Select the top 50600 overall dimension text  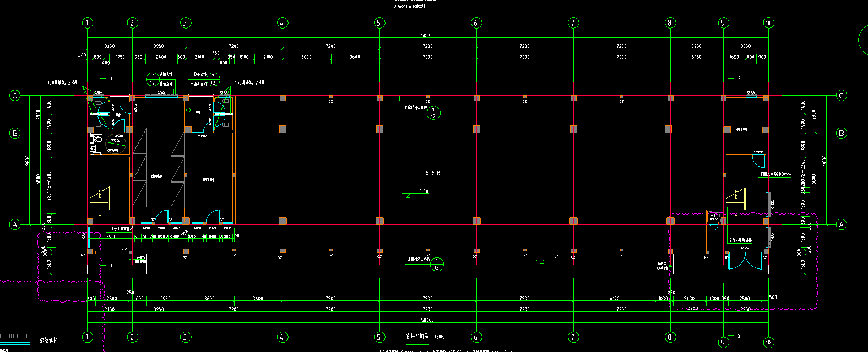[x=427, y=35]
